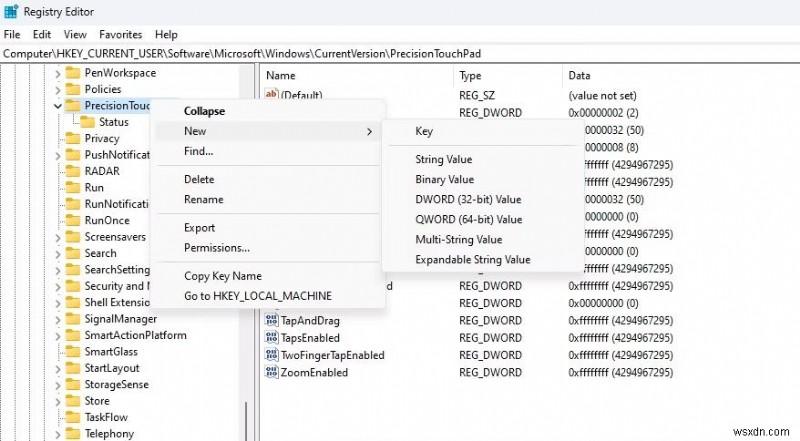Open Permissions... from the context menu

tap(268, 248)
